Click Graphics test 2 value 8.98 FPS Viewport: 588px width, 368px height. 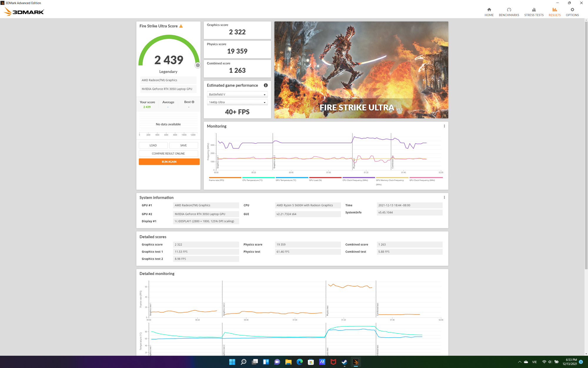[206, 259]
